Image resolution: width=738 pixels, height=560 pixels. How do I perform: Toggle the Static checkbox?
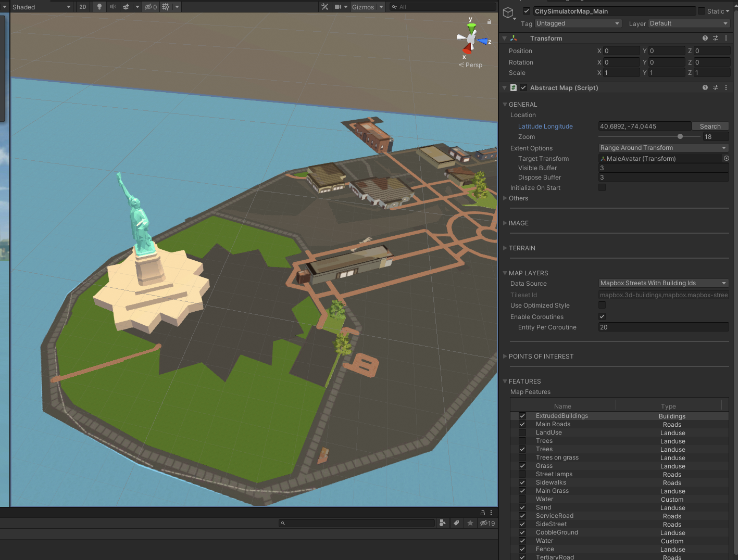point(702,11)
